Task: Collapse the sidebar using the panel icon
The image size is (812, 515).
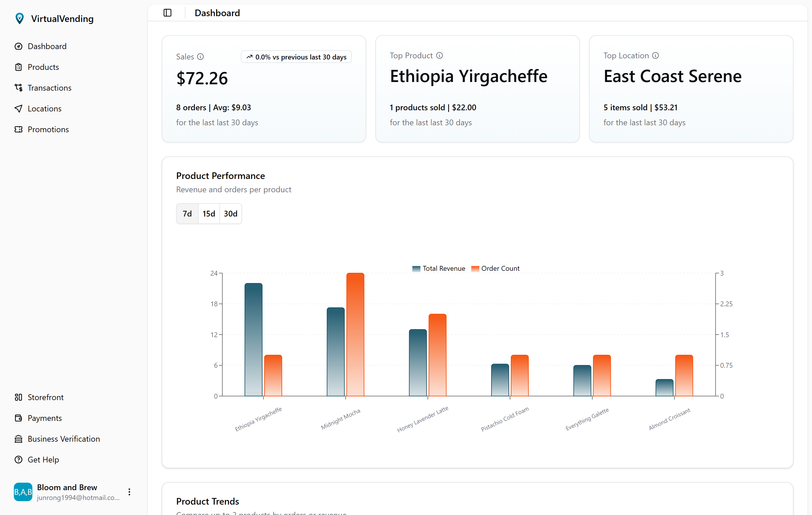Action: 167,13
